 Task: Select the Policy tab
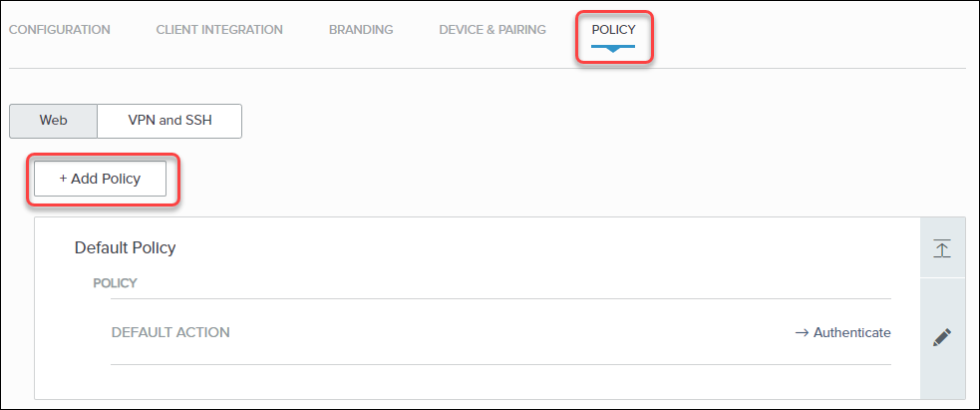point(613,29)
